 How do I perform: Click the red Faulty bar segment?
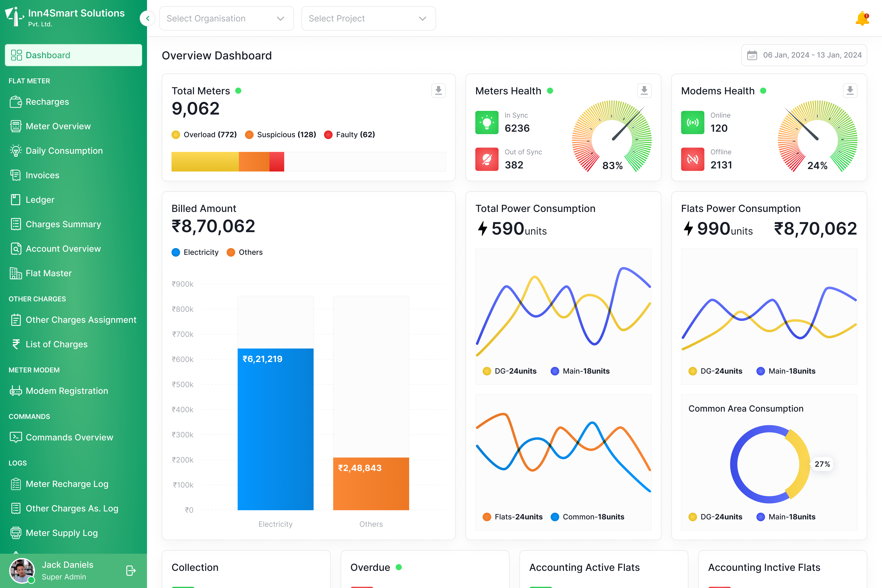pos(277,162)
